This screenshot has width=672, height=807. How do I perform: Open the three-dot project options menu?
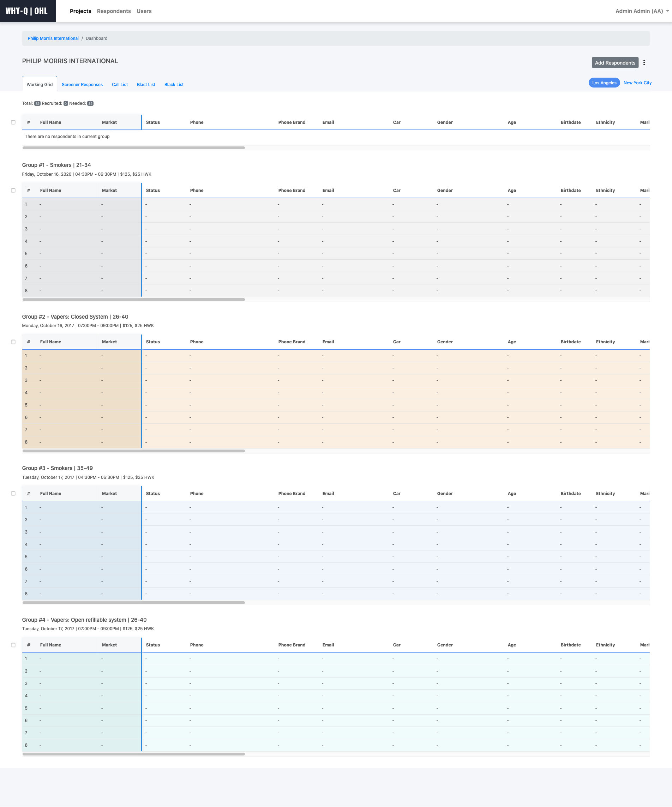coord(644,63)
